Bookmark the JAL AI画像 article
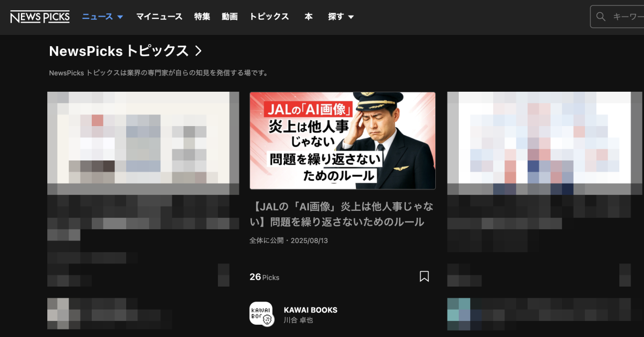Viewport: 644px width, 337px height. click(424, 276)
